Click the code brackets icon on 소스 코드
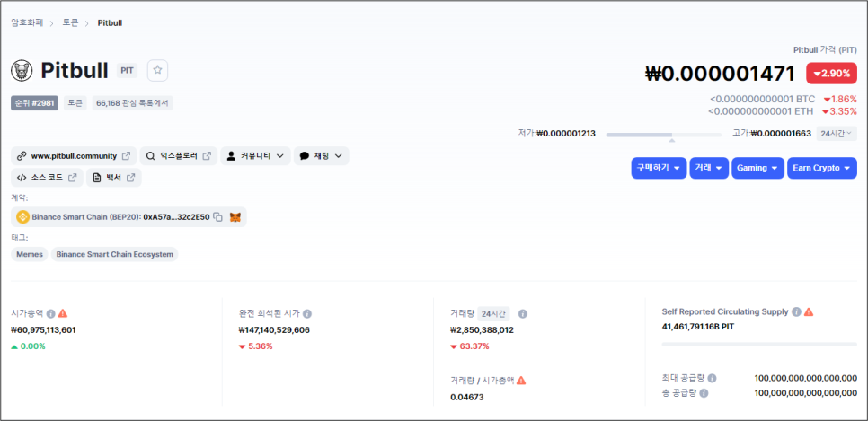The image size is (868, 421). tap(22, 178)
